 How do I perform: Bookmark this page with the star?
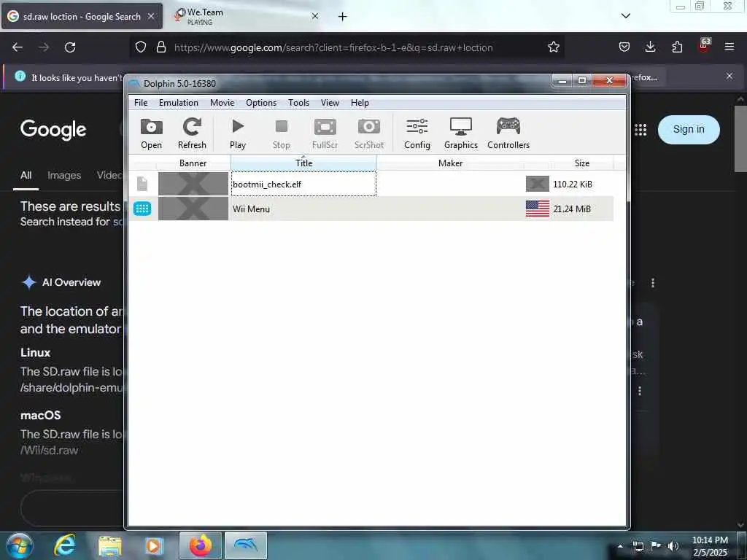[553, 47]
